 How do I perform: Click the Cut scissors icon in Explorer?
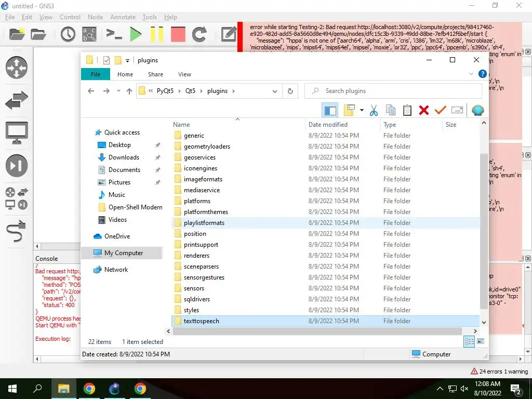pyautogui.click(x=374, y=110)
